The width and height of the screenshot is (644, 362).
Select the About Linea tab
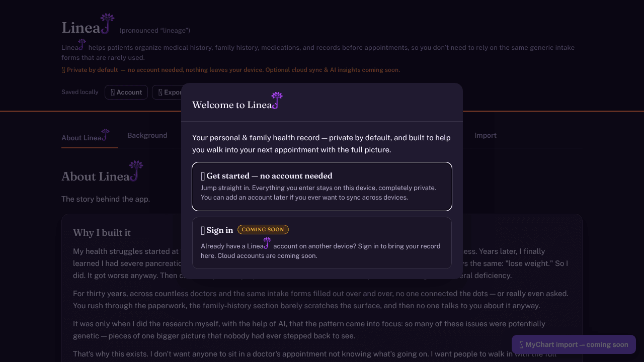(x=86, y=137)
